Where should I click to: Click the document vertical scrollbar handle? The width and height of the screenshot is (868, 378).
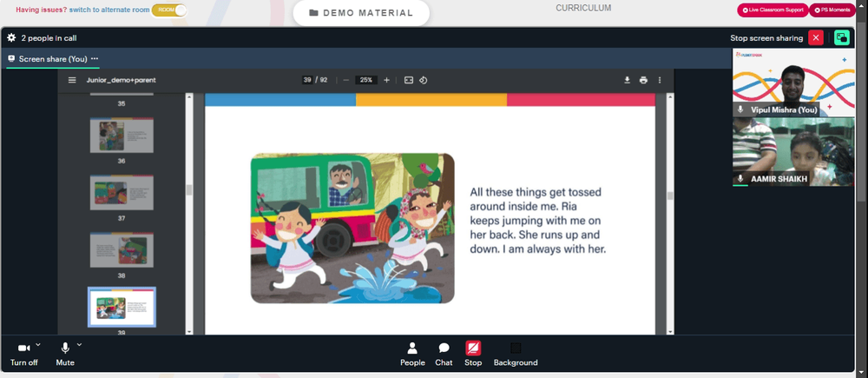(671, 196)
